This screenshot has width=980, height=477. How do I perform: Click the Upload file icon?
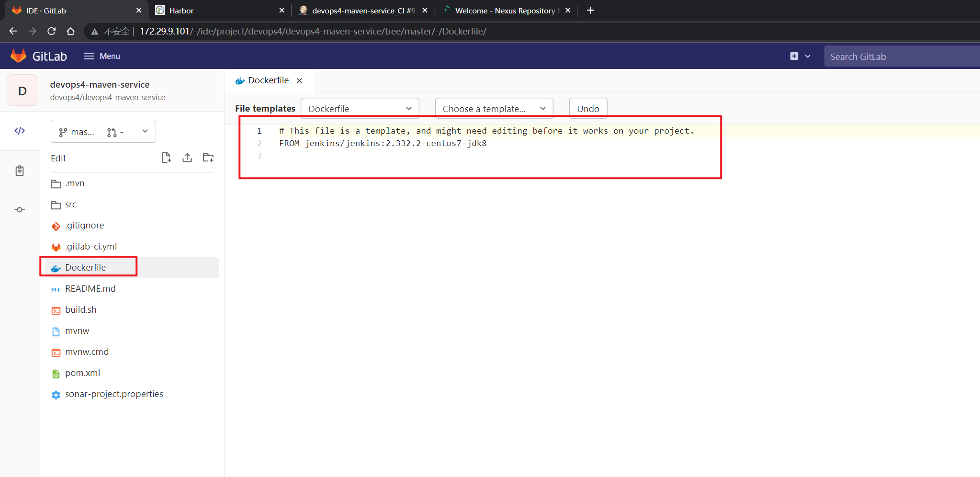pos(187,158)
